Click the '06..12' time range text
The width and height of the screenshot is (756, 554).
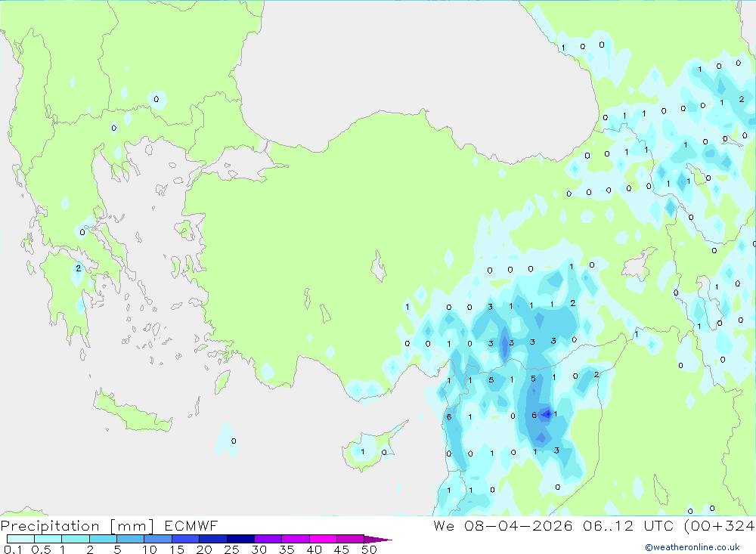point(608,525)
